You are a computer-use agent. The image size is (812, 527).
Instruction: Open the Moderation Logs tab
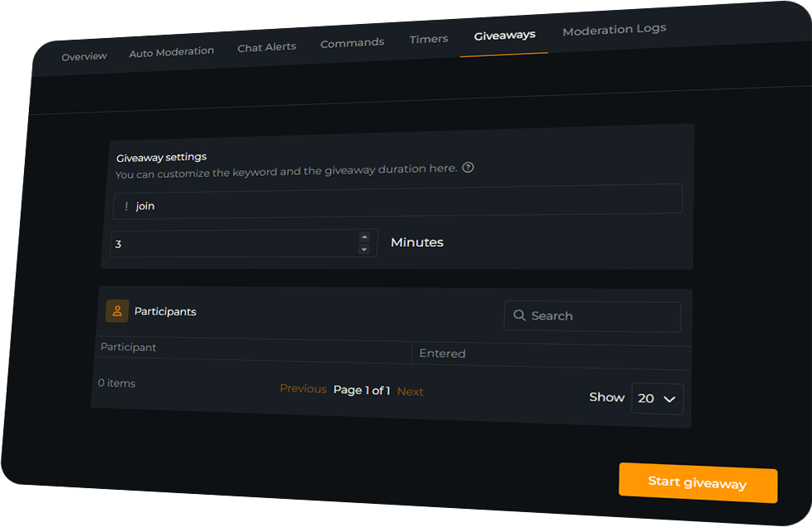click(615, 30)
